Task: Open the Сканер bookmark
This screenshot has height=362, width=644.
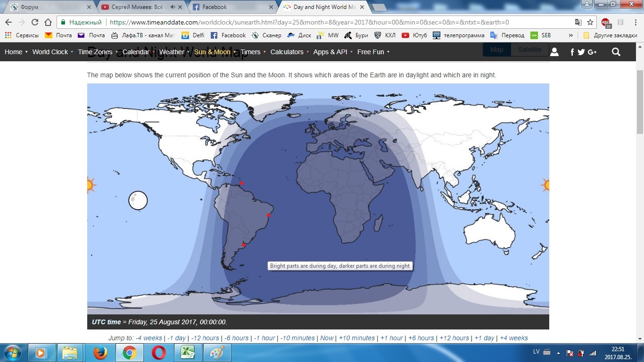Action: click(266, 35)
